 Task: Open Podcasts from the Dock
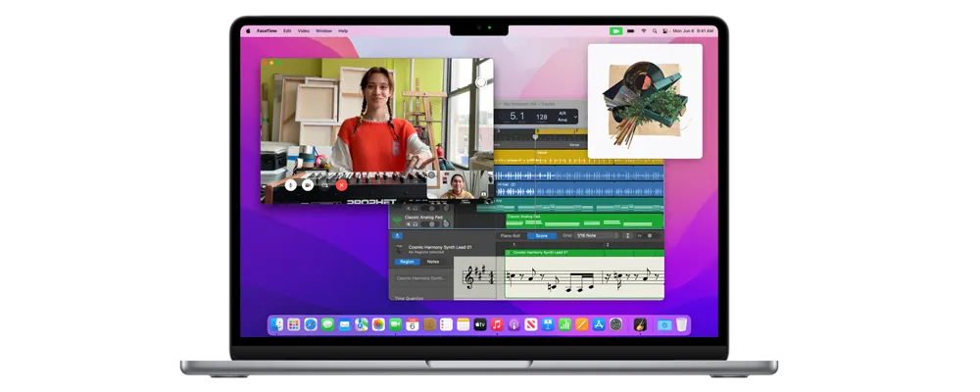coord(514,324)
